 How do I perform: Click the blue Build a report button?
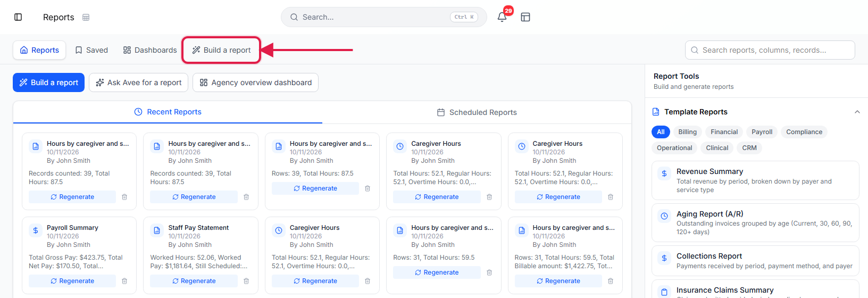tap(48, 82)
